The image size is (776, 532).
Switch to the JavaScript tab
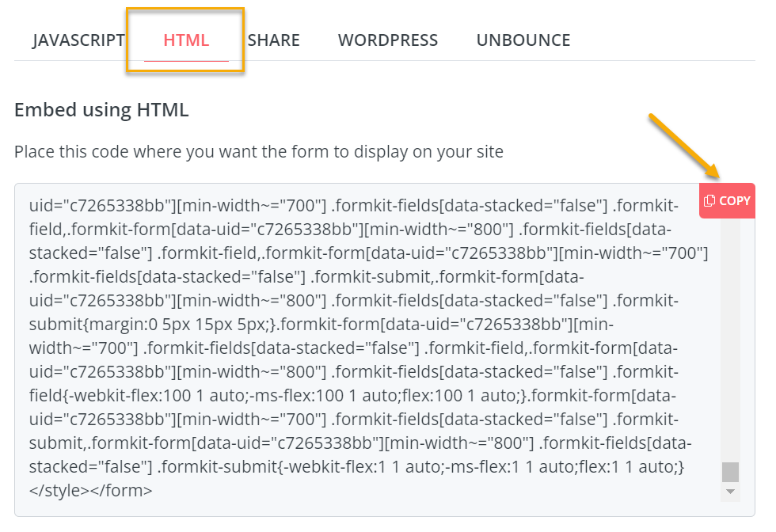(78, 40)
